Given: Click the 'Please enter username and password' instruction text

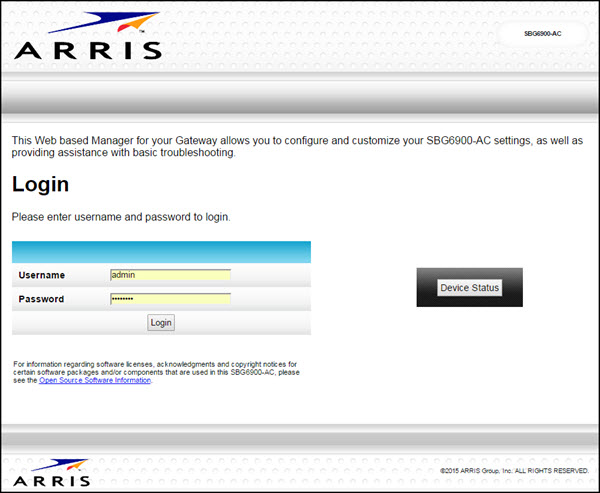Looking at the screenshot, I should pos(120,216).
